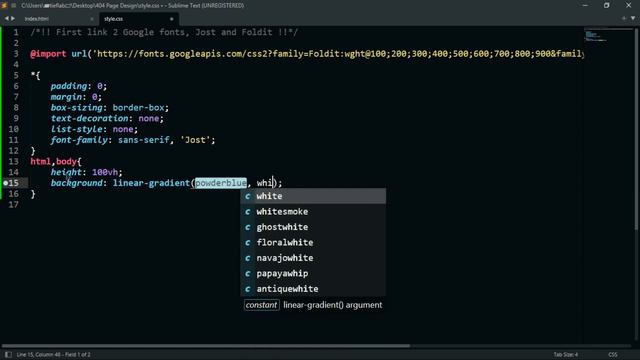Click the 'Jost' font string
640x360 pixels.
tap(195, 140)
